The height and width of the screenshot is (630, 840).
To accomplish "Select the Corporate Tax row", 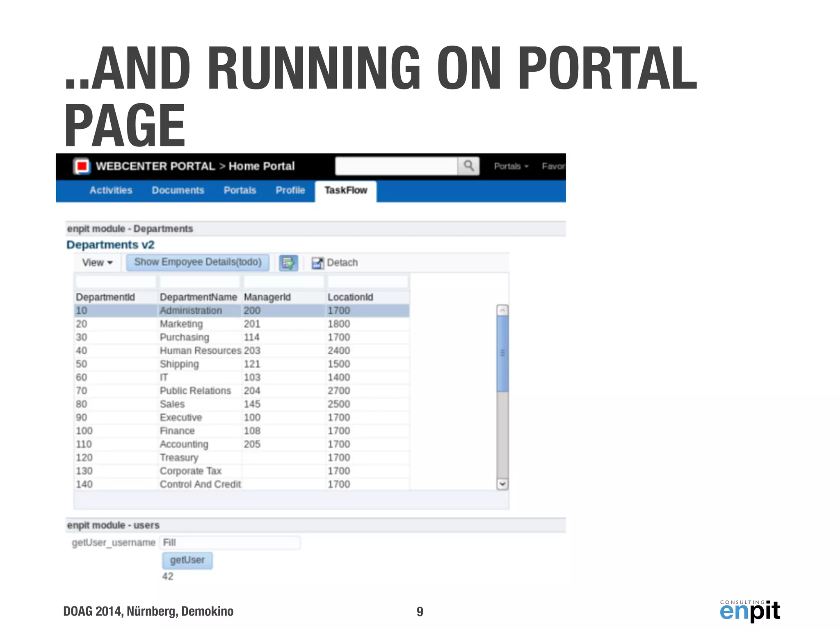I will 242,471.
